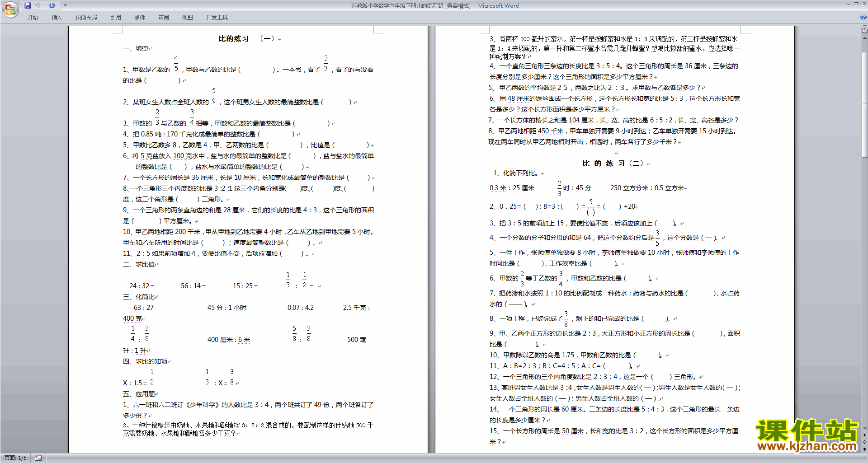Click the line starting 4、把0.85吨 : 170千克
This screenshot has height=463, width=868.
[x=208, y=134]
